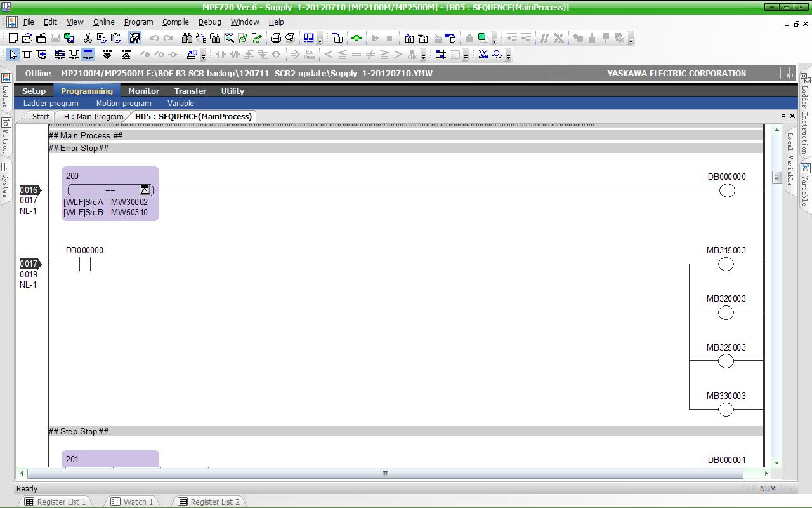
Task: Toggle the coil at DB000000 on rung 0016
Action: click(x=726, y=190)
